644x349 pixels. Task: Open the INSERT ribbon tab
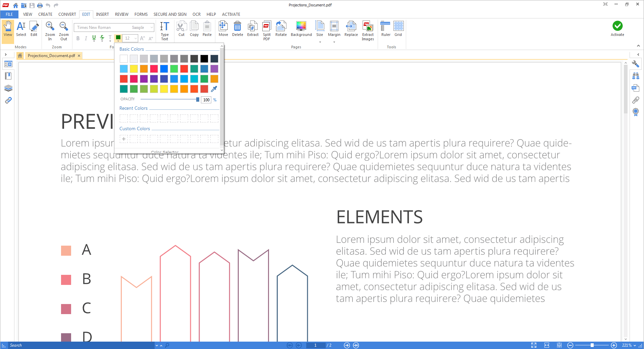102,14
